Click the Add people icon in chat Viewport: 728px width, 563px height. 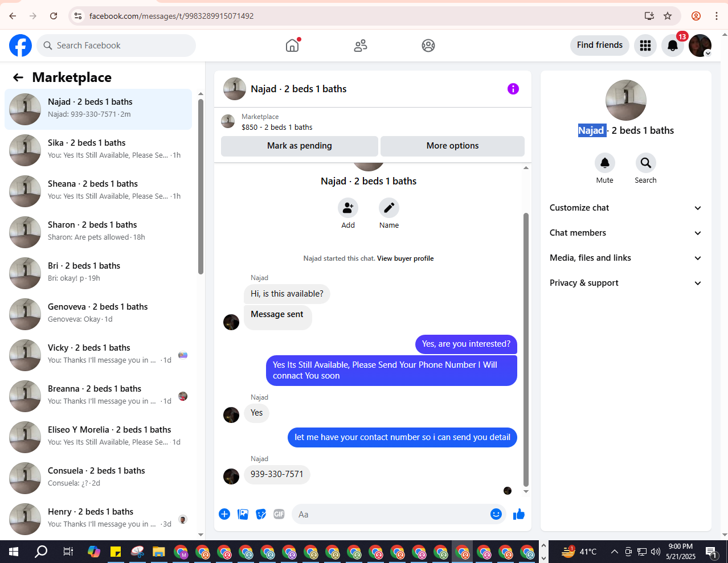348,208
